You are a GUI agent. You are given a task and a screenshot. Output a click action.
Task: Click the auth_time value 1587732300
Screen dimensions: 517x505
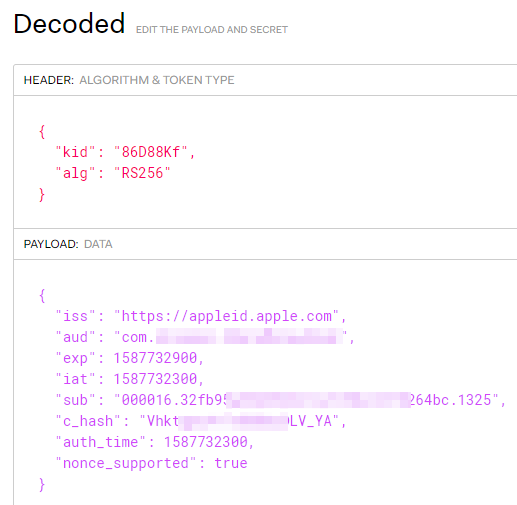point(206,442)
